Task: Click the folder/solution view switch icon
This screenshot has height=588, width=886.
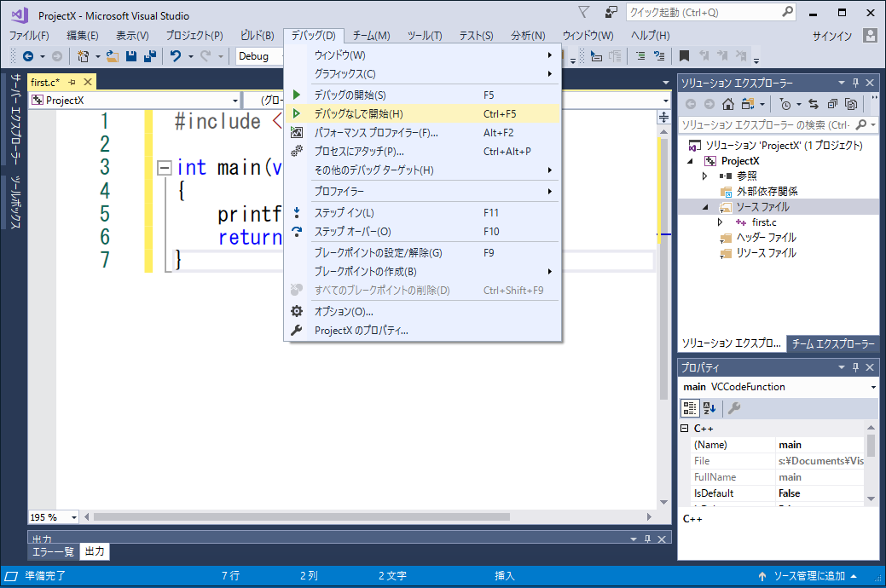Action: pyautogui.click(x=748, y=104)
